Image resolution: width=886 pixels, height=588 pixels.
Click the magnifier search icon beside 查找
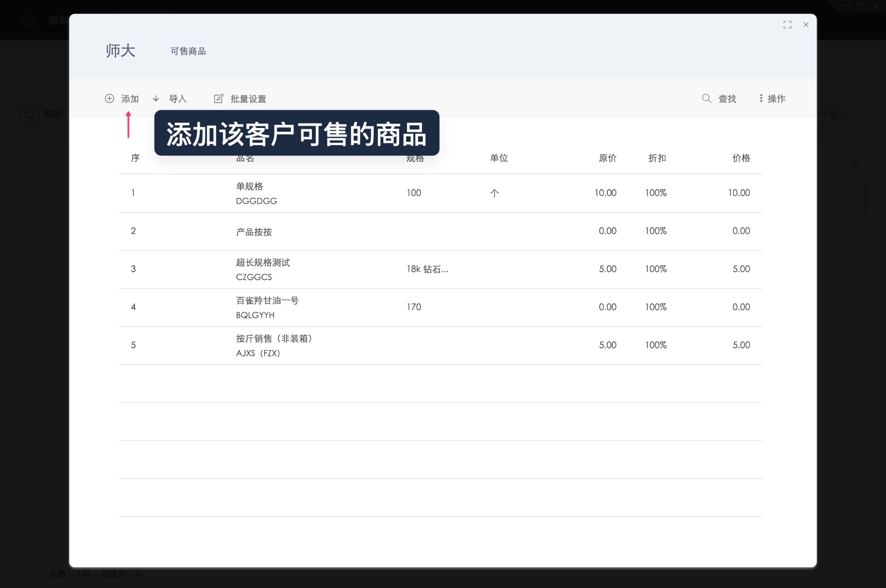[706, 98]
